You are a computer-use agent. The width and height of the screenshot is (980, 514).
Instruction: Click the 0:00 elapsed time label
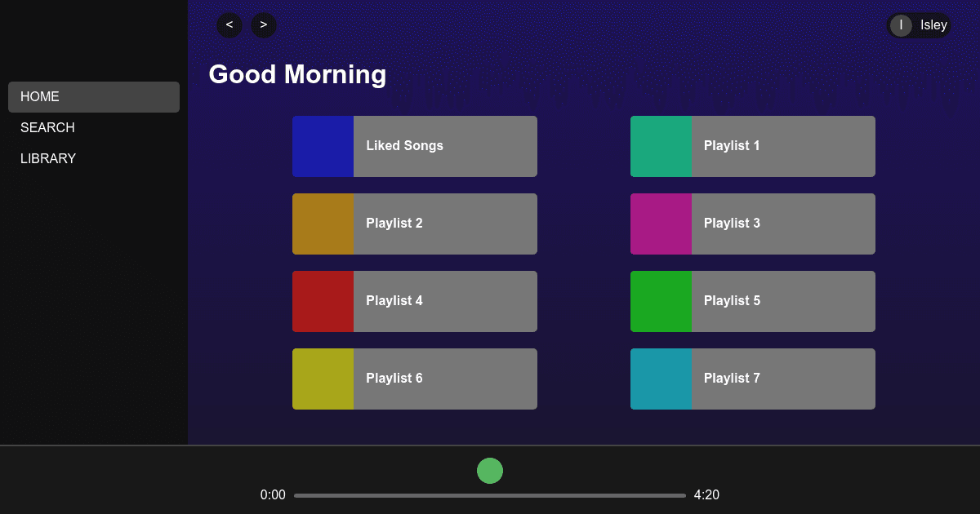pos(273,494)
